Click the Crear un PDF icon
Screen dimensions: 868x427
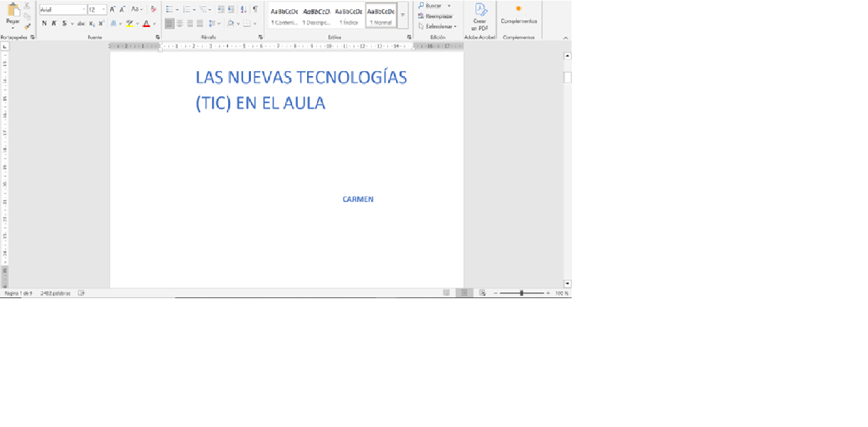click(x=480, y=10)
